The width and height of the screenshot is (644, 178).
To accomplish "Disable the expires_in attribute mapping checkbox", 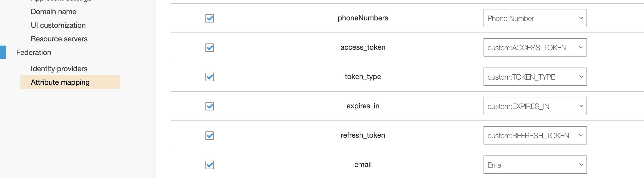I will 210,106.
